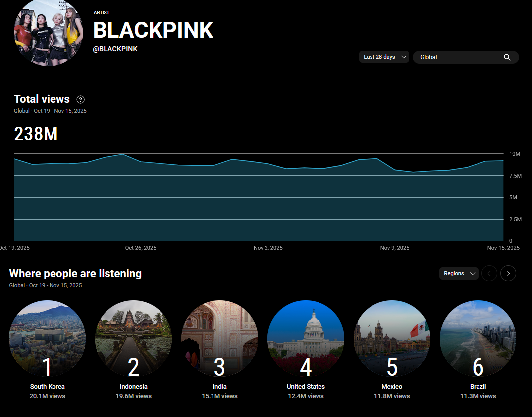Click the Mexico label text
This screenshot has height=417, width=532.
(392, 386)
